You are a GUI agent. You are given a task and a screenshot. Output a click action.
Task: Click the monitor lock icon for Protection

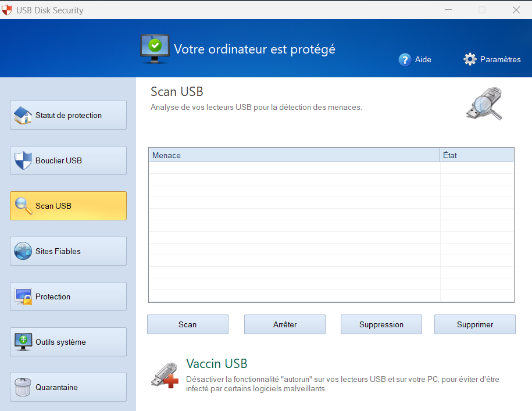click(x=23, y=296)
